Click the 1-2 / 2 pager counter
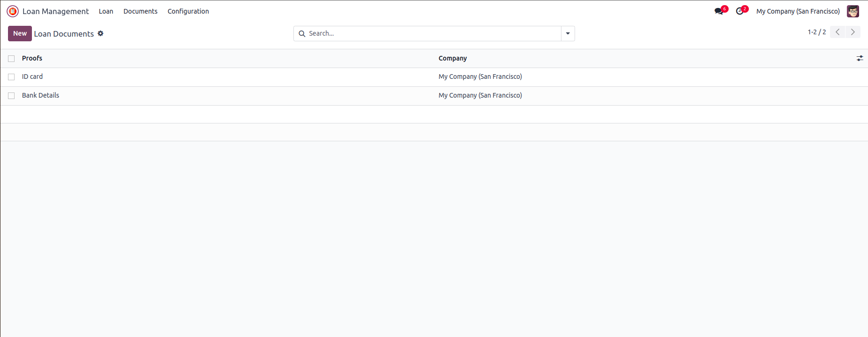Image resolution: width=868 pixels, height=337 pixels. (817, 32)
